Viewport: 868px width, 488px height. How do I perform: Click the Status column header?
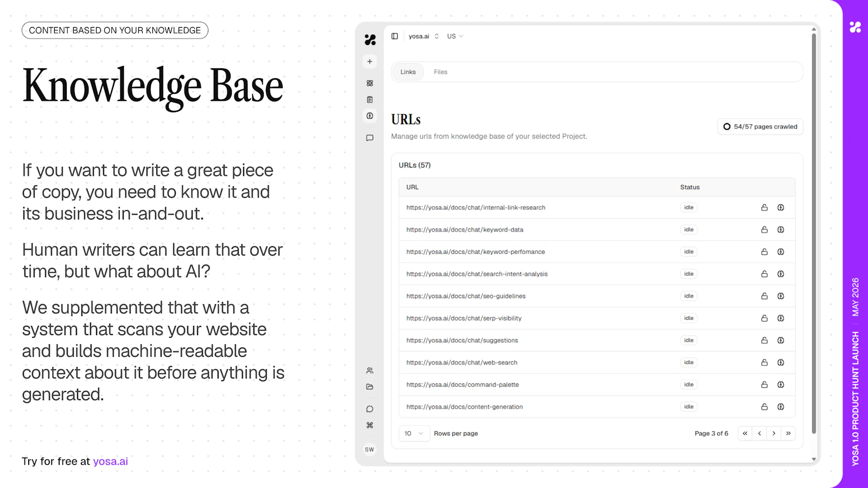[x=690, y=188]
